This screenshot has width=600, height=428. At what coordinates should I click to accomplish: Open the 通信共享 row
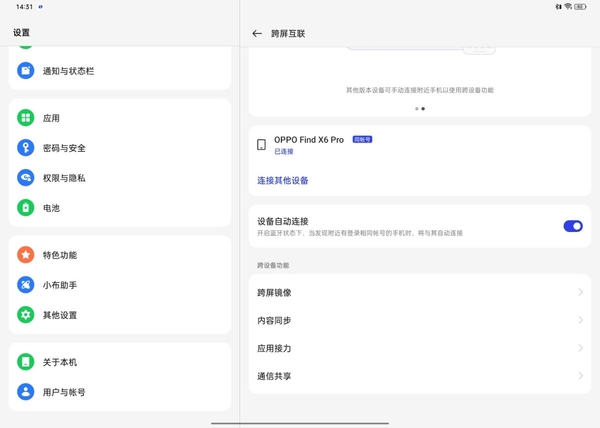419,377
